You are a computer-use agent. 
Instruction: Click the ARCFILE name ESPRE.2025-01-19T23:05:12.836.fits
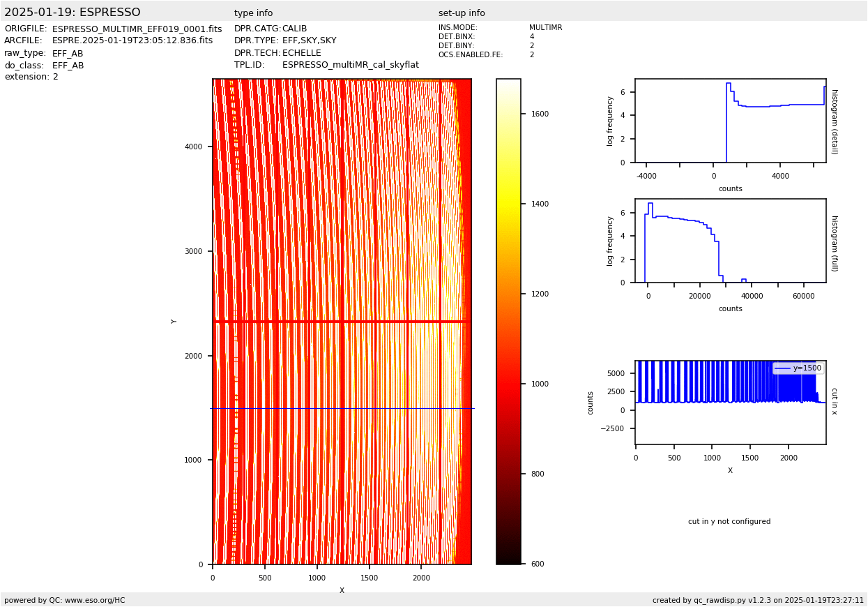point(132,41)
